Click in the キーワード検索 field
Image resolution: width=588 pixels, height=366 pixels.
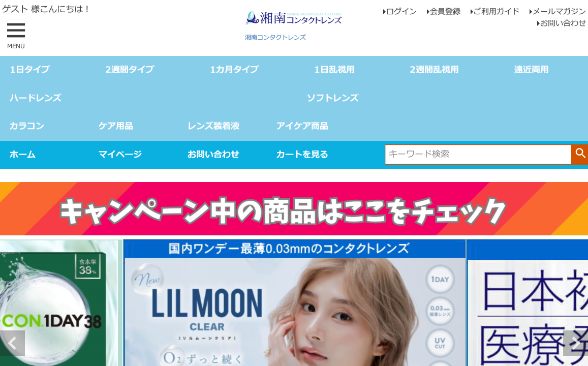tap(478, 155)
